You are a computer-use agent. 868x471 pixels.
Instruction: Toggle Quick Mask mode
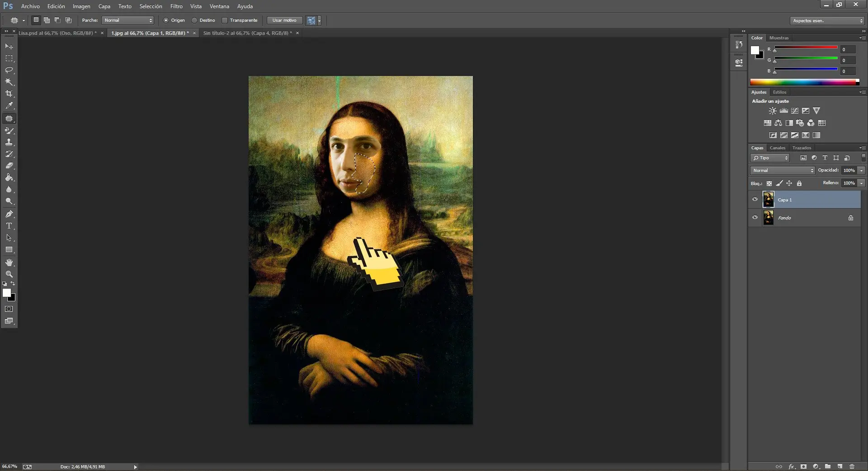[9, 309]
